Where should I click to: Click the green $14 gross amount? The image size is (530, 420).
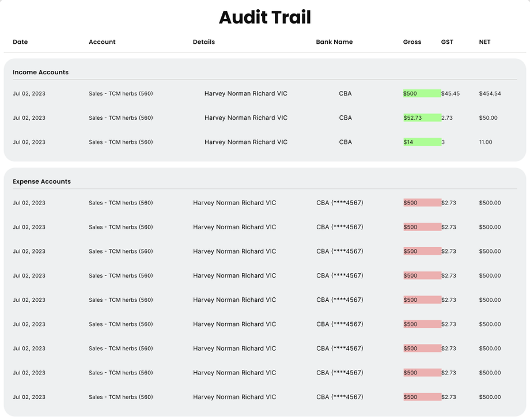click(408, 142)
